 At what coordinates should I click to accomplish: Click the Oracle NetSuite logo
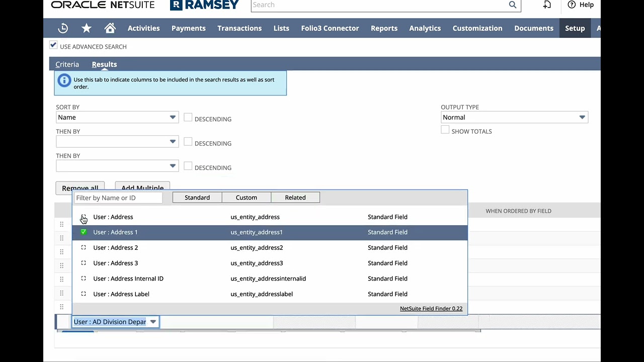103,5
